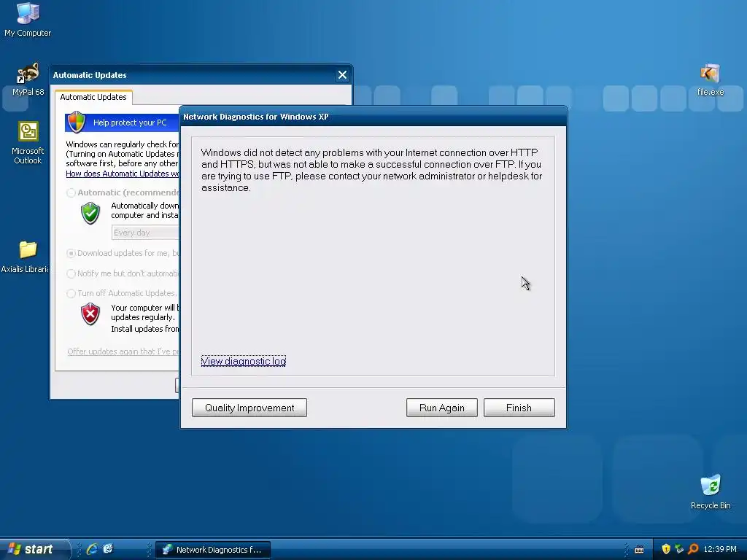Click the Quality Improvement button
Screen dimensions: 747x560
pyautogui.click(x=249, y=408)
